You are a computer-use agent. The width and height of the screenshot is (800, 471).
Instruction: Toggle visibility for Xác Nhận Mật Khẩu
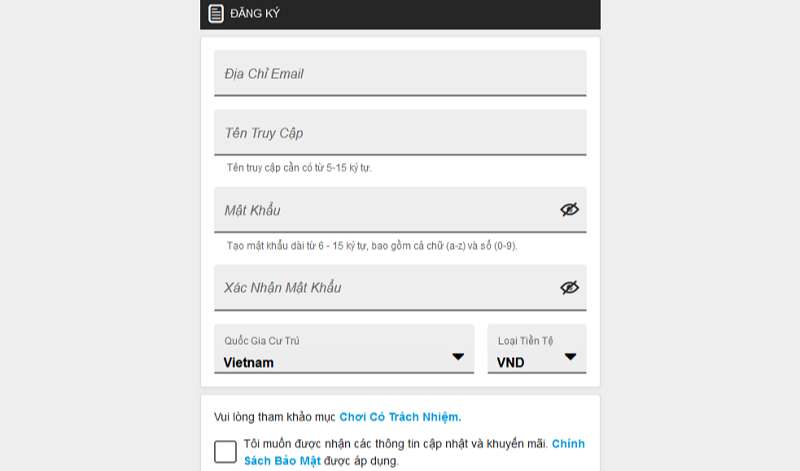click(x=569, y=287)
